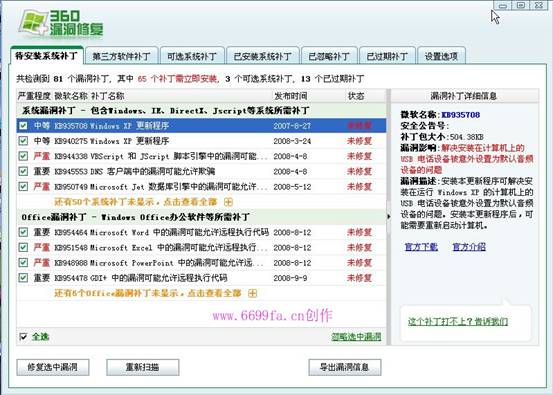Uncheck the KB954478 GDI+ checkbox

tap(23, 278)
